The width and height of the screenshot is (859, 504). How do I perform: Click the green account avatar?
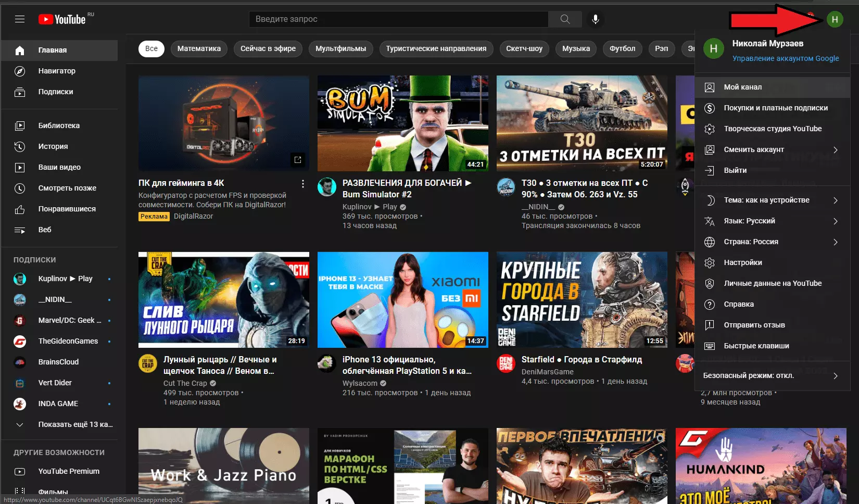(835, 19)
